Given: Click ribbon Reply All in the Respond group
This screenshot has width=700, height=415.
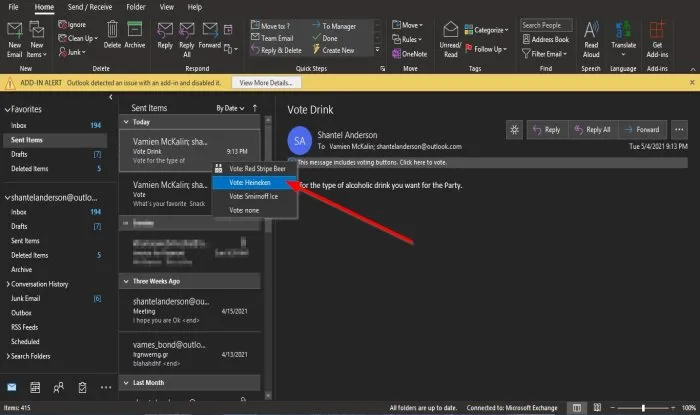Looking at the screenshot, I should click(187, 40).
